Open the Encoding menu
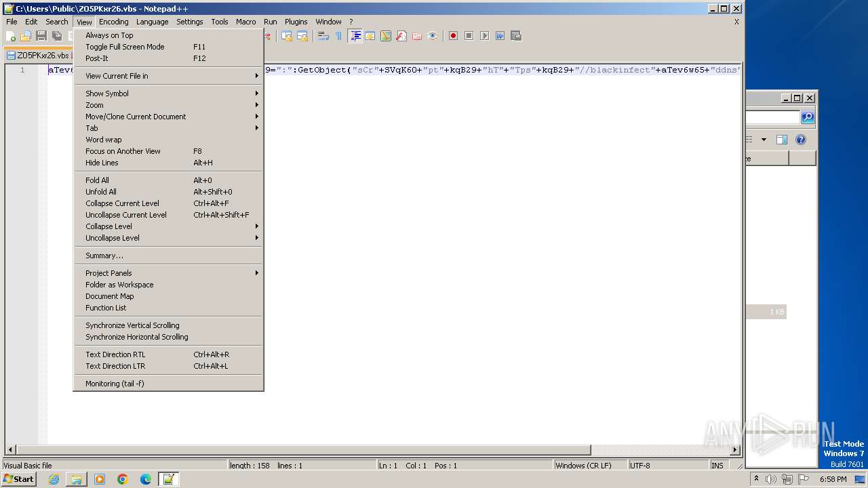 [113, 22]
